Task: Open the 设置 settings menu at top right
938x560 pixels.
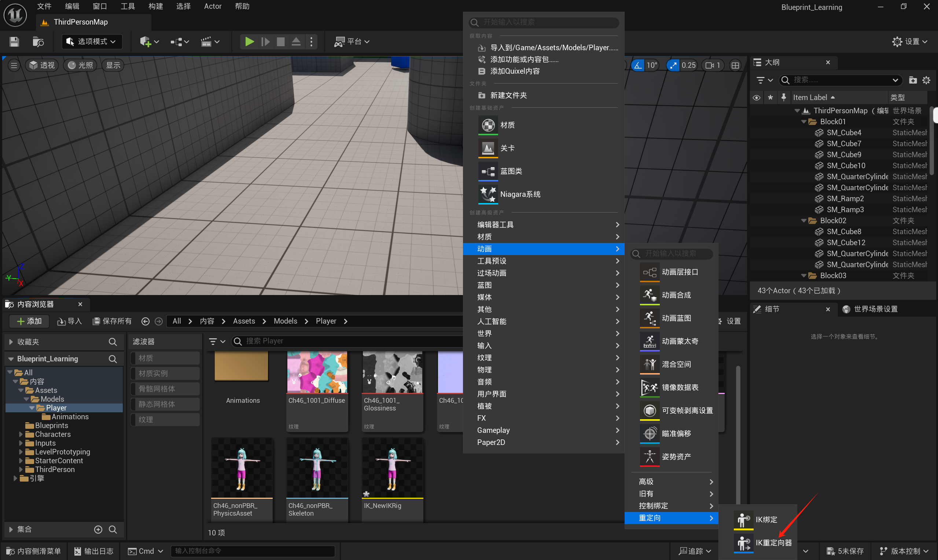Action: [x=909, y=41]
